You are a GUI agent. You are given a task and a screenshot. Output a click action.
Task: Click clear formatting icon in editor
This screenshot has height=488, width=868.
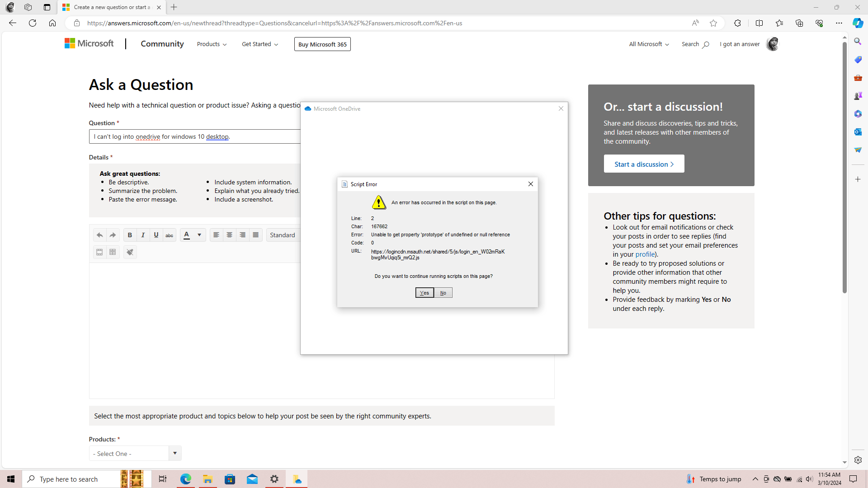click(130, 252)
